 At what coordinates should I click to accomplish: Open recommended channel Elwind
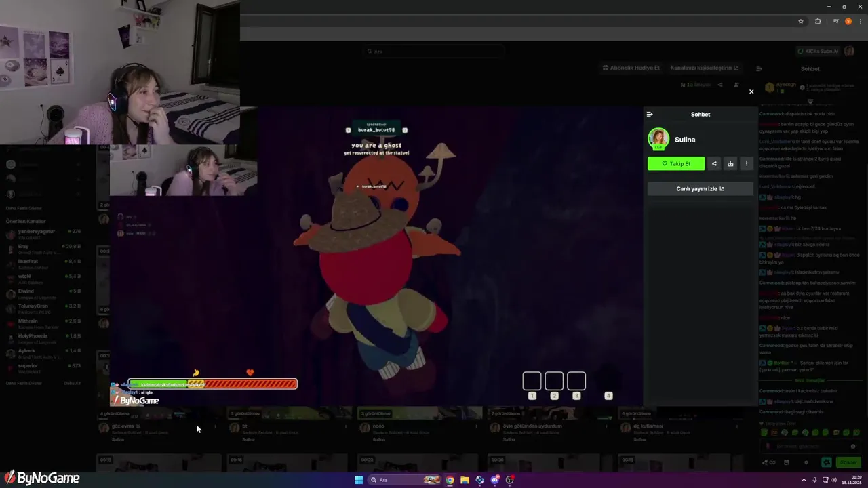pos(43,293)
